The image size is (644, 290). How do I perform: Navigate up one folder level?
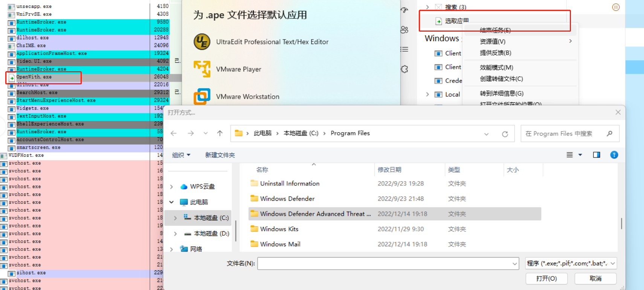(x=220, y=133)
